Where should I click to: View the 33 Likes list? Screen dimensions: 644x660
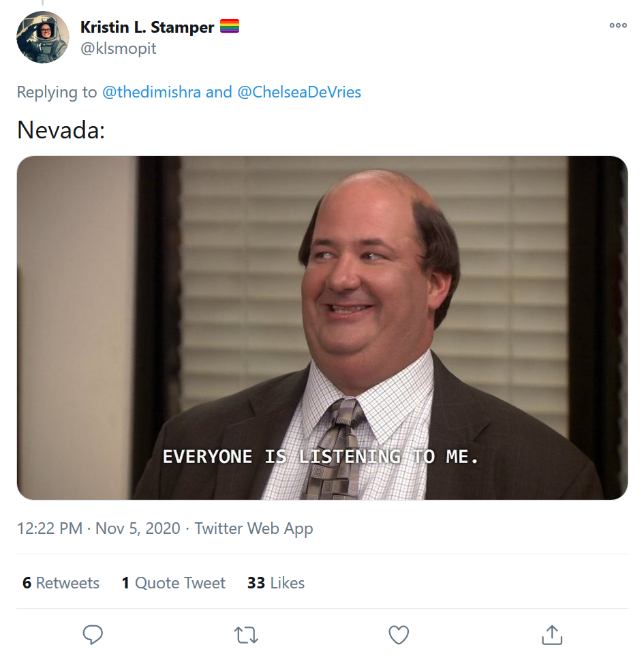click(x=276, y=583)
